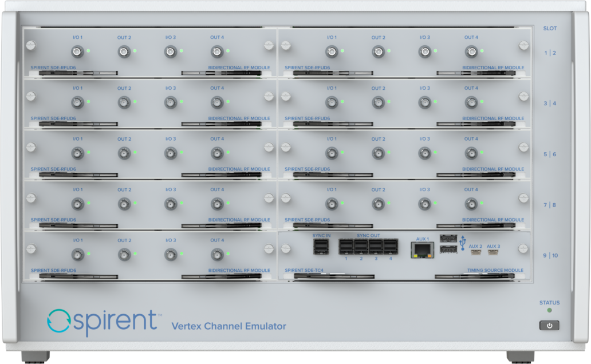Click the 'Vertex Channel Emulator' text
This screenshot has width=591, height=364.
229,326
